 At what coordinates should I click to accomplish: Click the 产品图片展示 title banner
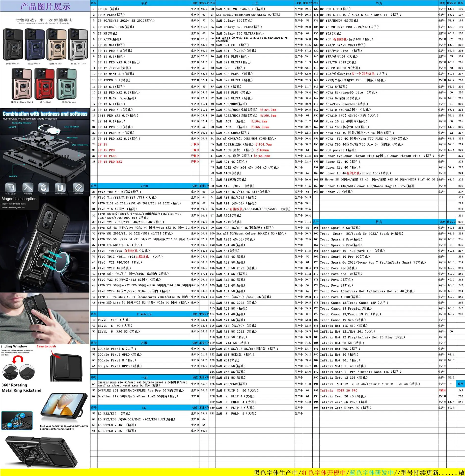(x=45, y=6)
